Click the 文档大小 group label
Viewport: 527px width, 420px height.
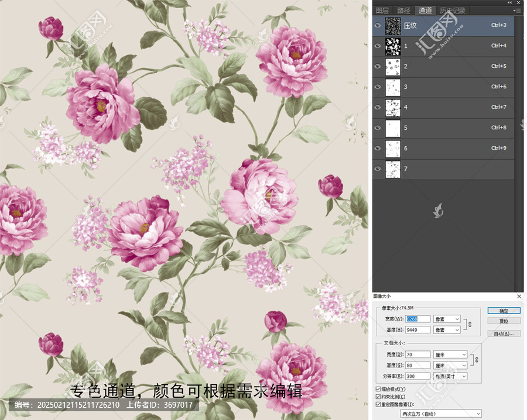coord(394,343)
